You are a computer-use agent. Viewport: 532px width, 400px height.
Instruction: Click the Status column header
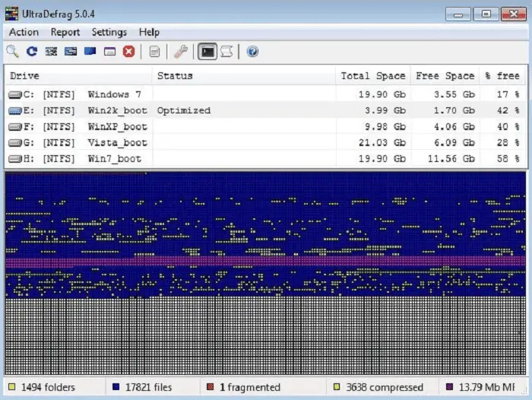[x=244, y=76]
